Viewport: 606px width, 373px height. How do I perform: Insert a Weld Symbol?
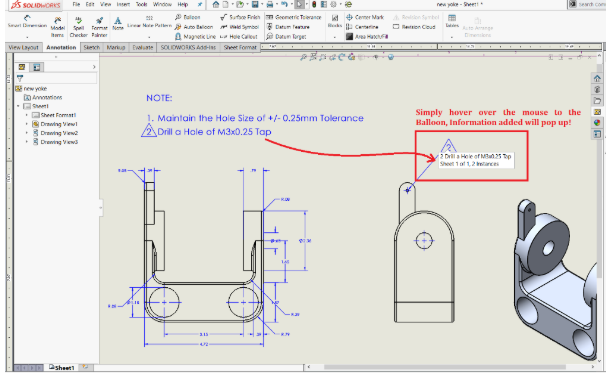click(239, 27)
